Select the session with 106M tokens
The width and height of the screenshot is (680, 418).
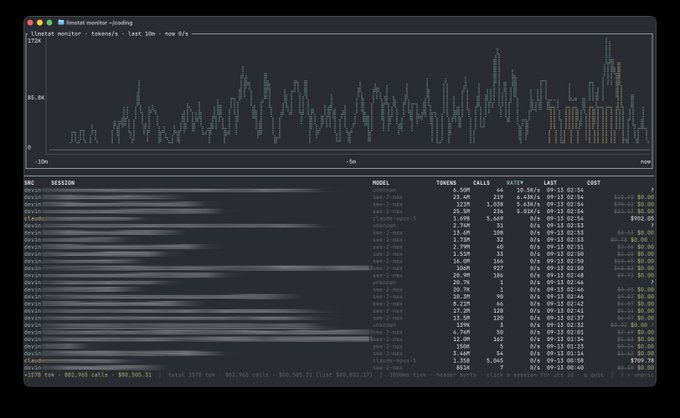(339, 268)
